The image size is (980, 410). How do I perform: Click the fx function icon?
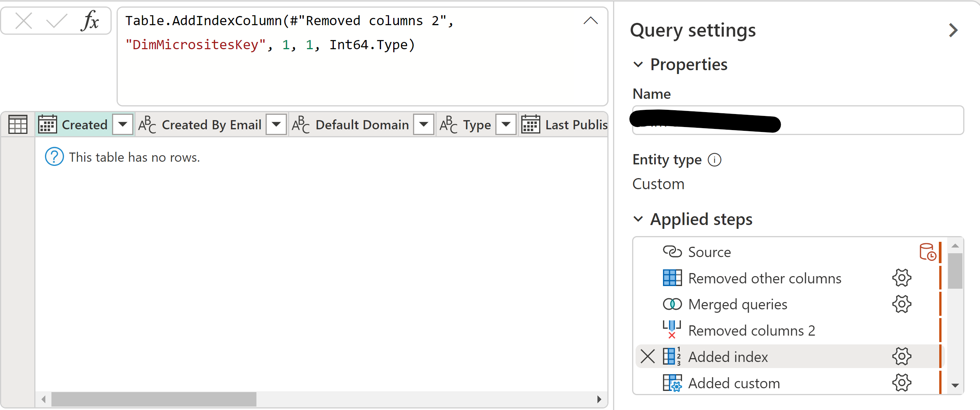pyautogui.click(x=90, y=21)
